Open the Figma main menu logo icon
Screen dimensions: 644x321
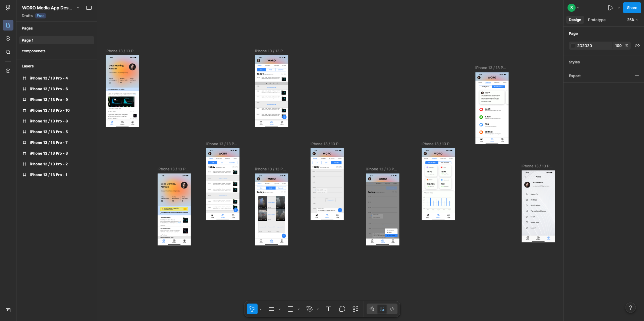click(x=8, y=7)
